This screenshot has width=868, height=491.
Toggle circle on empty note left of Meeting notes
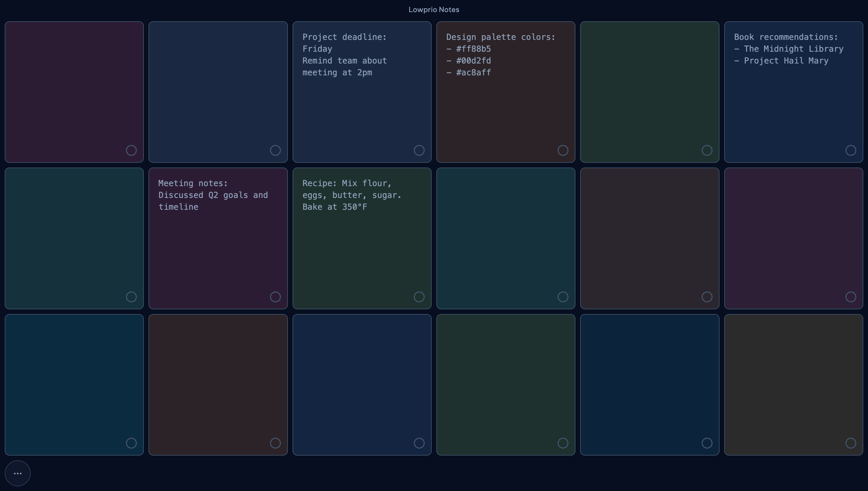pos(131,297)
